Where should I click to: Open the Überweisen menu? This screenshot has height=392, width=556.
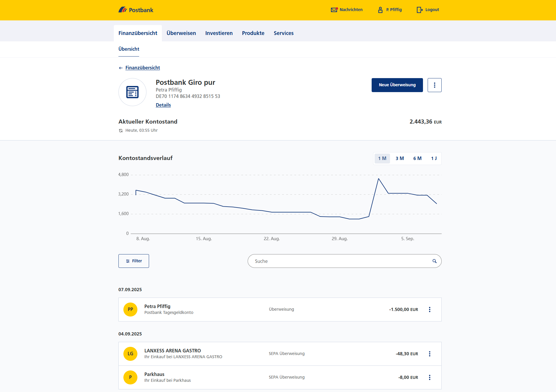181,33
